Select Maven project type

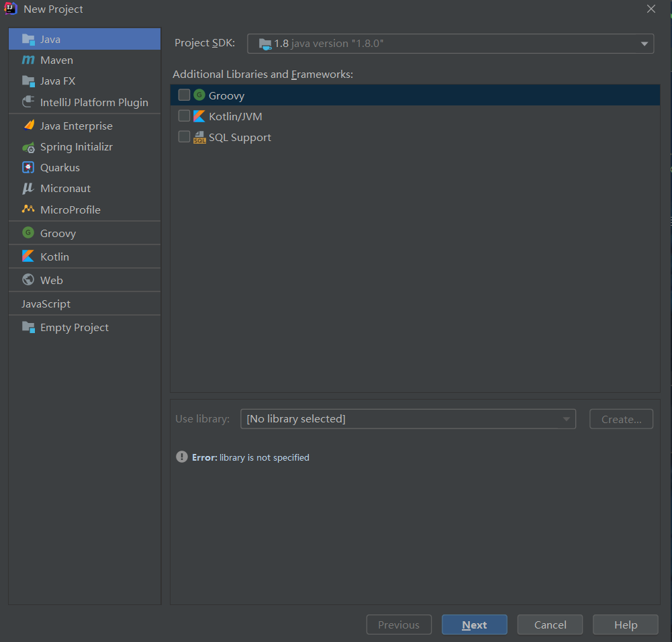click(x=85, y=60)
